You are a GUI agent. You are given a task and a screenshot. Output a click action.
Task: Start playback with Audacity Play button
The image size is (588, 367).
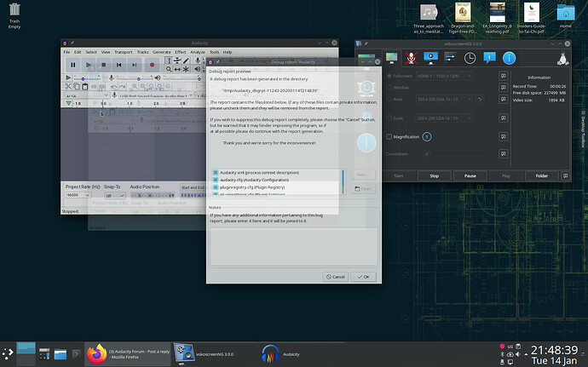pos(88,65)
